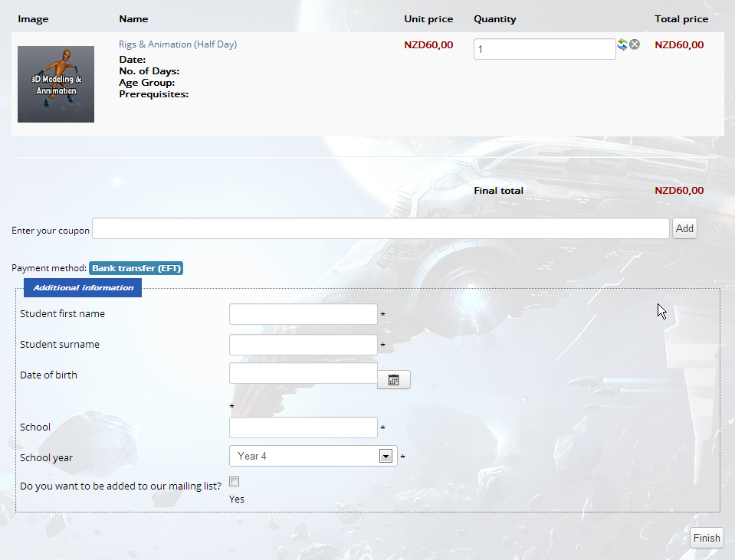Select the Total price column header
735x560 pixels.
coord(681,19)
